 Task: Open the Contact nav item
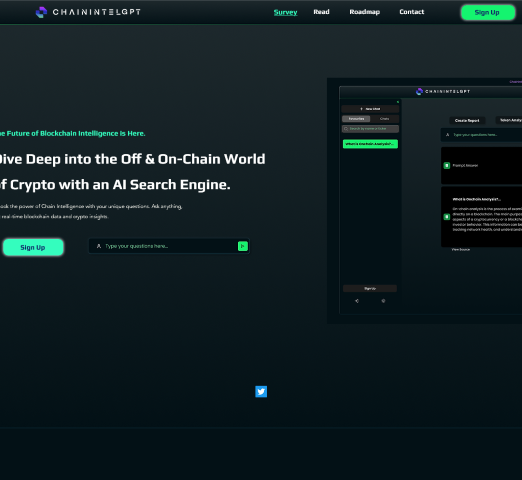coord(412,12)
